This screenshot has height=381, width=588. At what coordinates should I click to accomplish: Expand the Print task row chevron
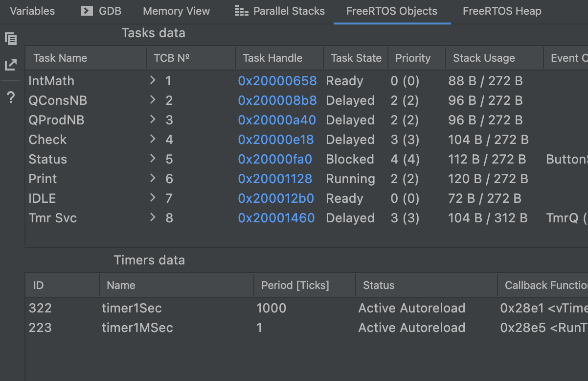click(x=153, y=178)
